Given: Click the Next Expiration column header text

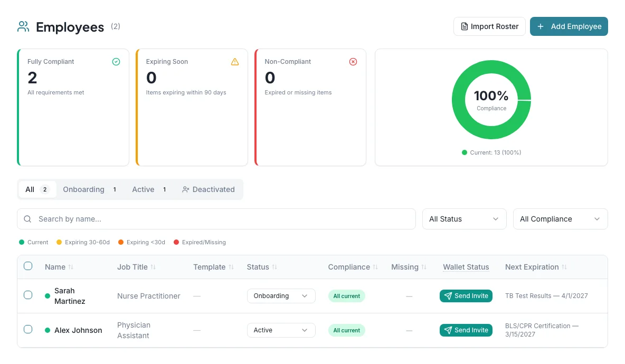Looking at the screenshot, I should coord(532,267).
